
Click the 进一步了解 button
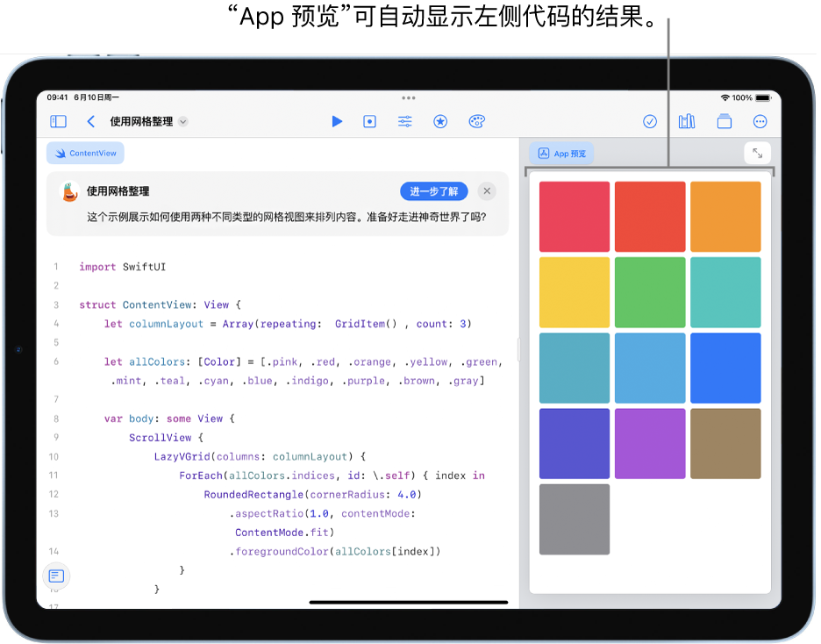click(x=434, y=191)
